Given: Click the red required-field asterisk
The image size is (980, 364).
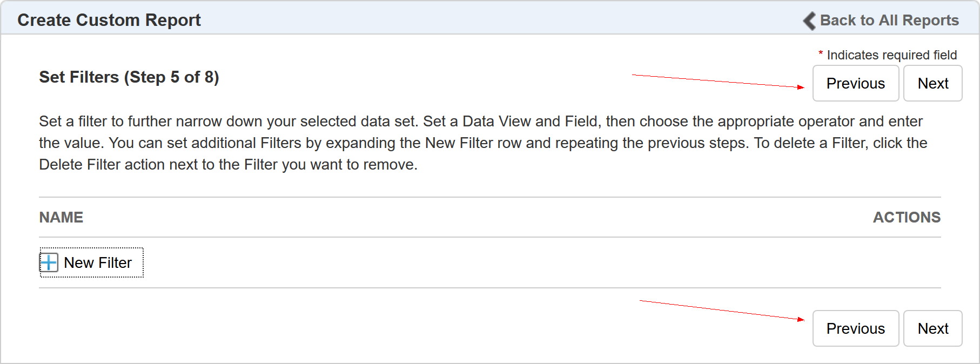Looking at the screenshot, I should (x=821, y=53).
